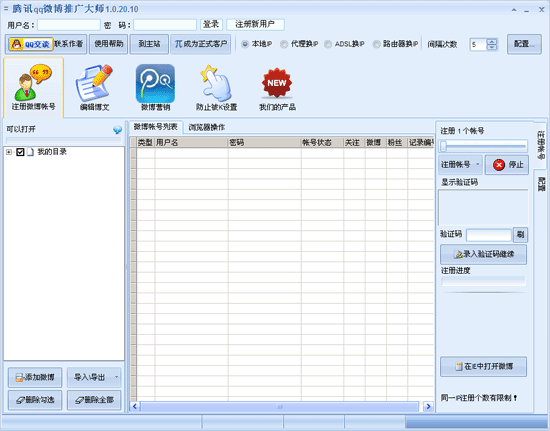The width and height of the screenshot is (550, 431).
Task: Click the 录入验证码继续 button
Action: 483,254
